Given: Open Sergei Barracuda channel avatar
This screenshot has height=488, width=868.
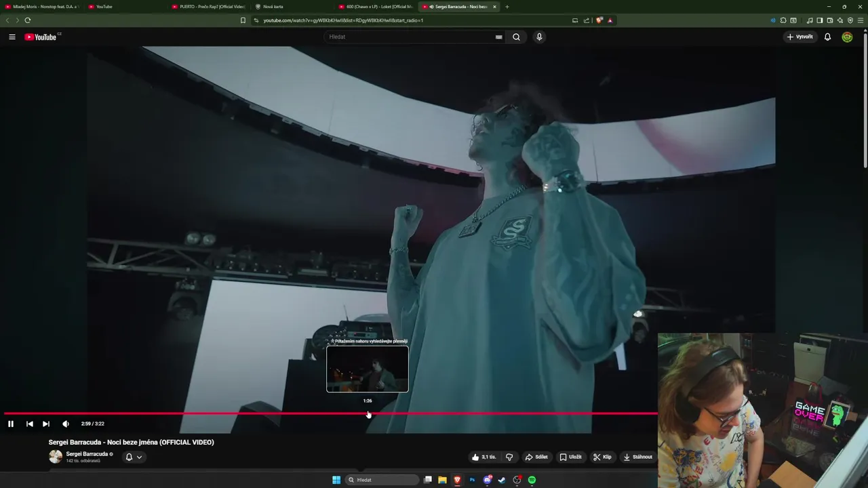Looking at the screenshot, I should [56, 457].
